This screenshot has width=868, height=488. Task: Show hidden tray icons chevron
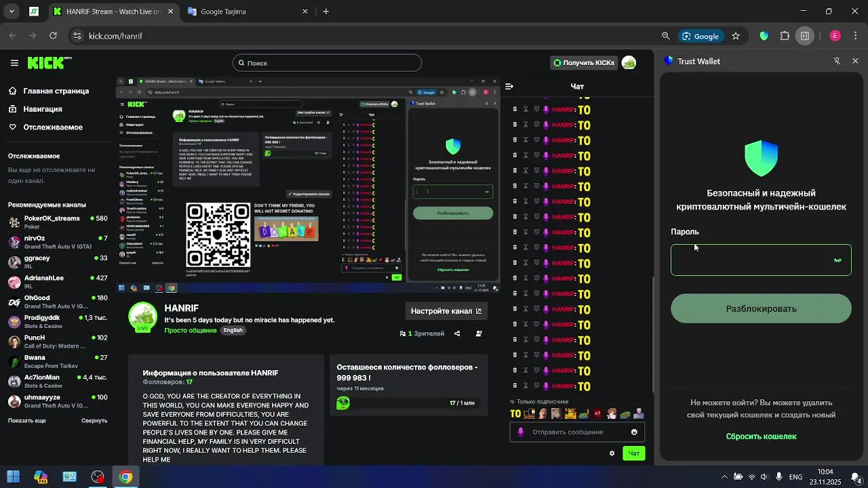click(x=724, y=477)
